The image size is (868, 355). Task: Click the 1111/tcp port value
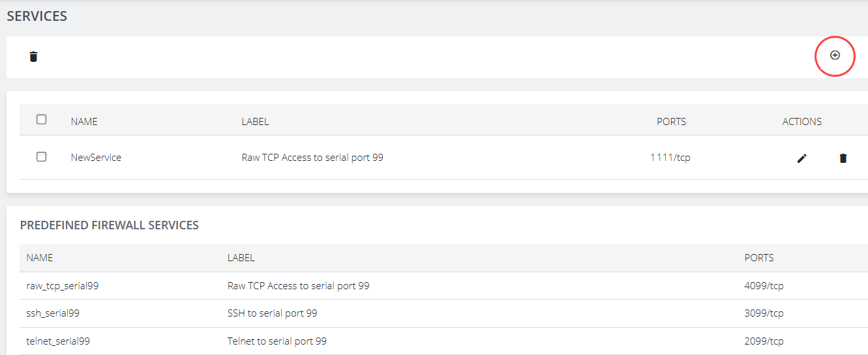[670, 158]
